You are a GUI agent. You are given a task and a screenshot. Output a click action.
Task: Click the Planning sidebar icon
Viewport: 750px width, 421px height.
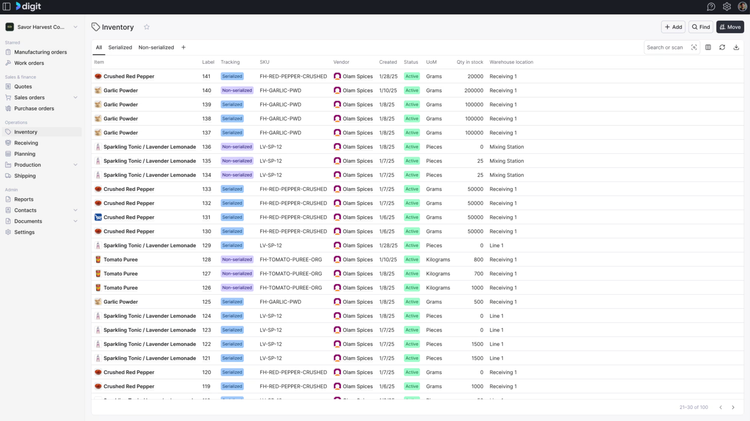click(x=8, y=154)
